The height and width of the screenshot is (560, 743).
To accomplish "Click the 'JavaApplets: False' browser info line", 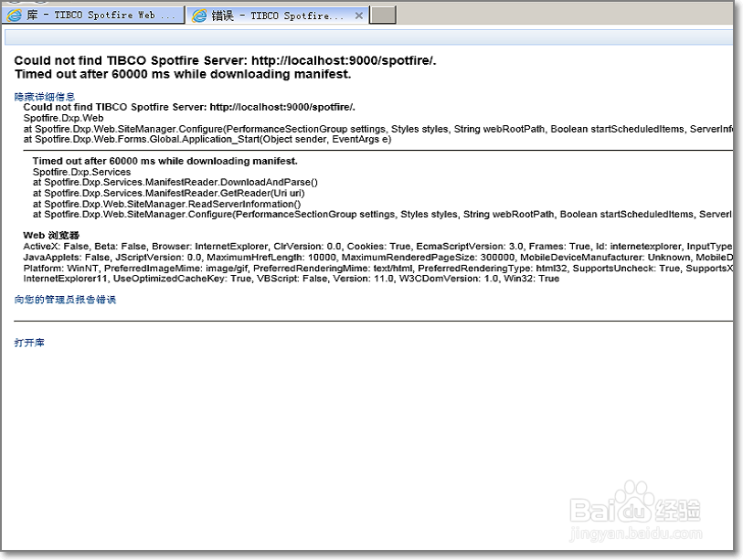I will coord(377,258).
